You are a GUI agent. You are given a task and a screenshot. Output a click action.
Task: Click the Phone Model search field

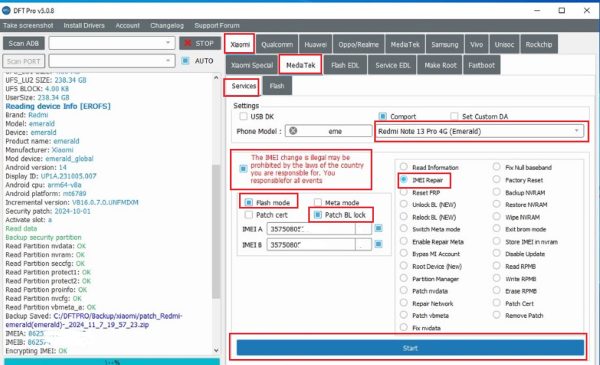328,131
